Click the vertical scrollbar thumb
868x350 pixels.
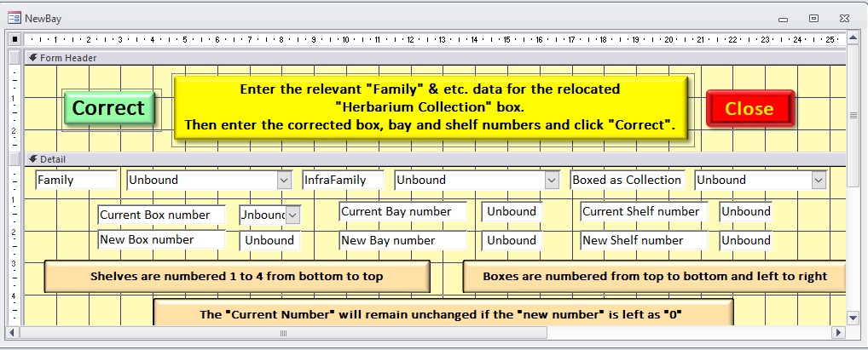click(854, 115)
